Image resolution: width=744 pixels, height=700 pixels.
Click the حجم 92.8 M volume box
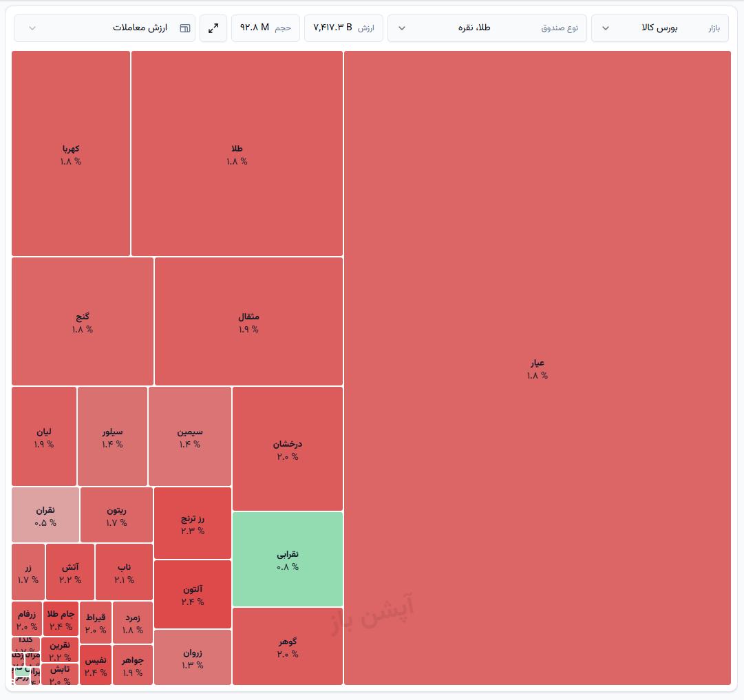click(265, 28)
